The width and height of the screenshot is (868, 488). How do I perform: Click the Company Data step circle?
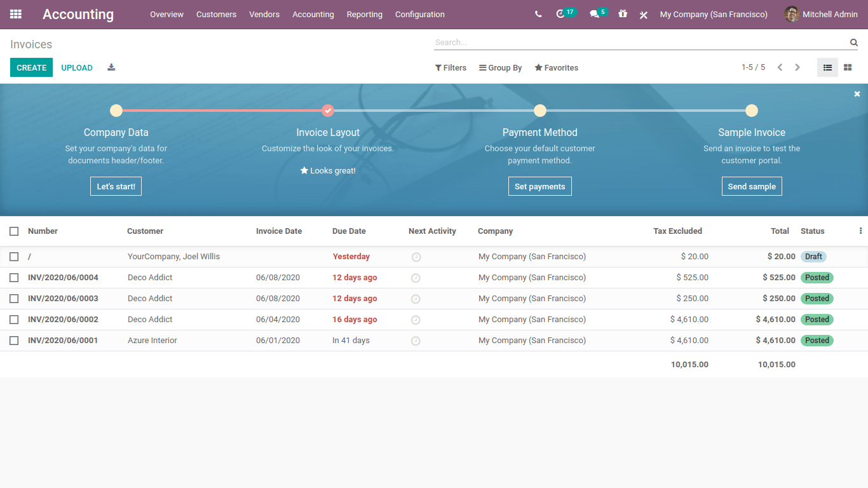(116, 111)
